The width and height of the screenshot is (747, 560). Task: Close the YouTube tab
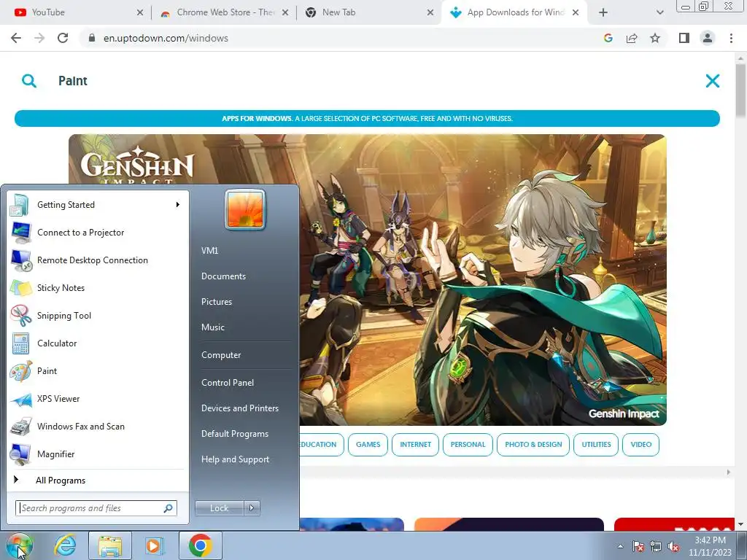pos(139,12)
